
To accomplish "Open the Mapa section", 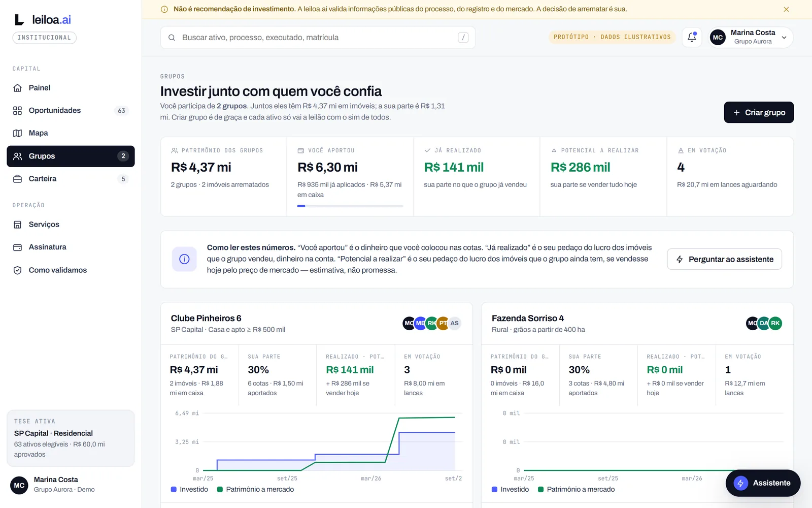I will click(71, 133).
